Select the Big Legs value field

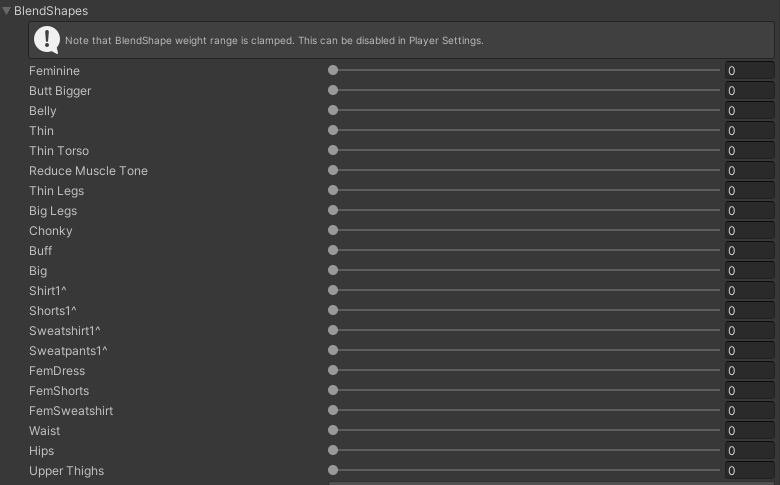pos(749,211)
